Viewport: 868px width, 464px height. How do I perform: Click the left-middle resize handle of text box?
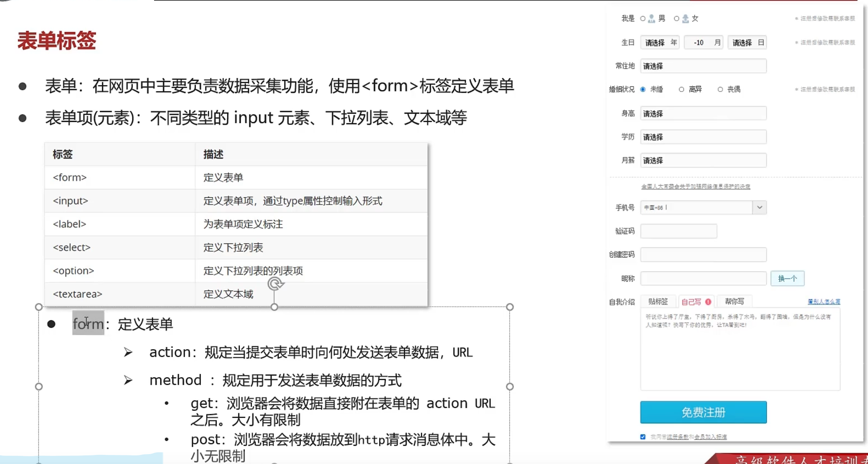pyautogui.click(x=39, y=387)
